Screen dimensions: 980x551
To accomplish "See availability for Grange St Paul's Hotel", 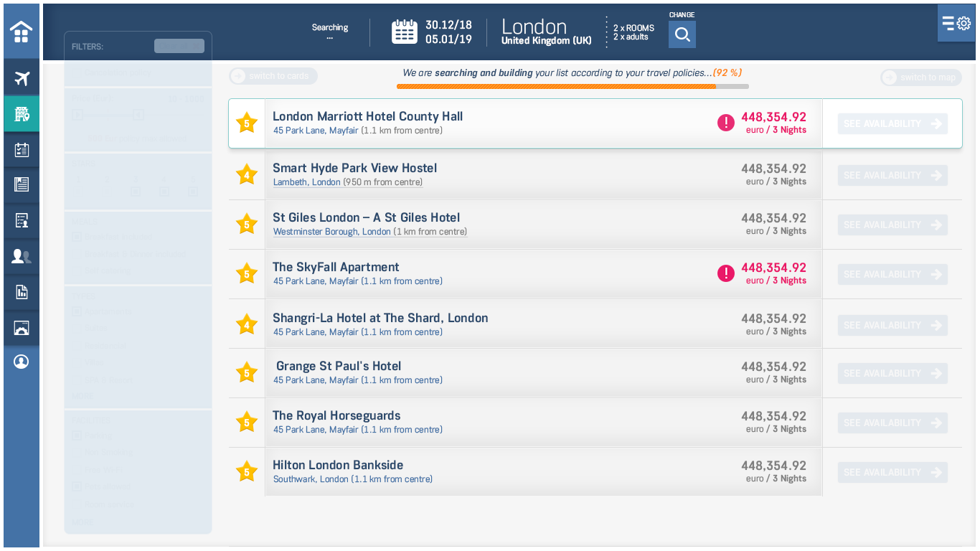I will tap(892, 373).
